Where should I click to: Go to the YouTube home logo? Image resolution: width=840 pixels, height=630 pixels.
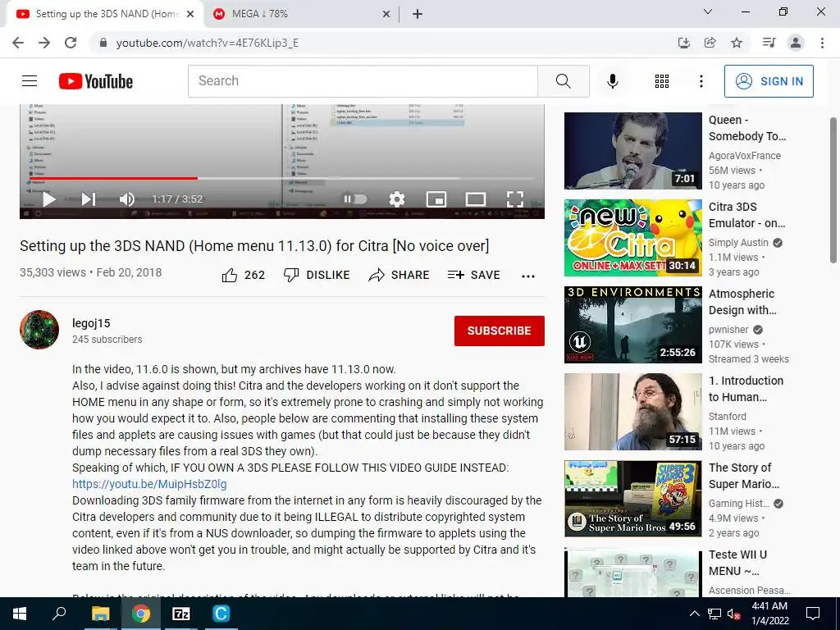(x=95, y=81)
